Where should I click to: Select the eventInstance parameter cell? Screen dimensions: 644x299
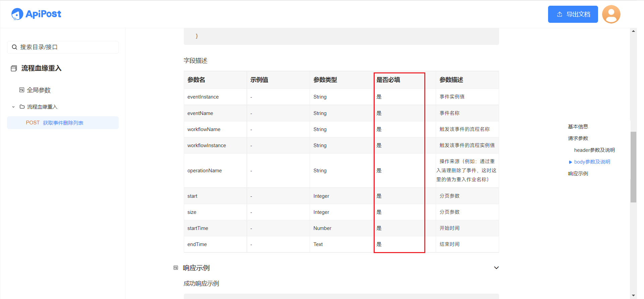click(215, 97)
